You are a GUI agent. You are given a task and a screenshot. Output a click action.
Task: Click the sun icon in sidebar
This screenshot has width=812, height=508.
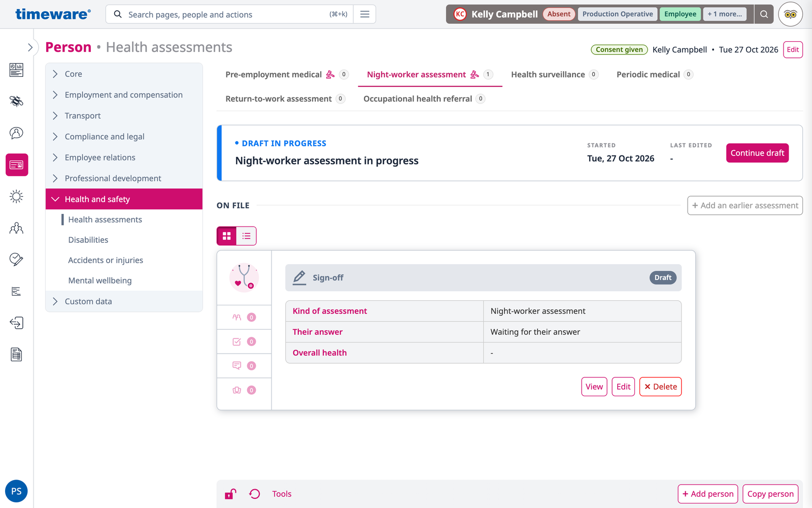point(16,197)
